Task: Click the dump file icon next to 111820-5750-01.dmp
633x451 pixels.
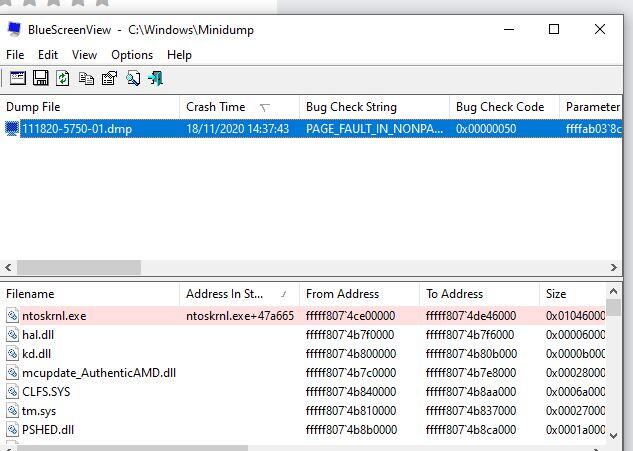Action: pyautogui.click(x=12, y=129)
